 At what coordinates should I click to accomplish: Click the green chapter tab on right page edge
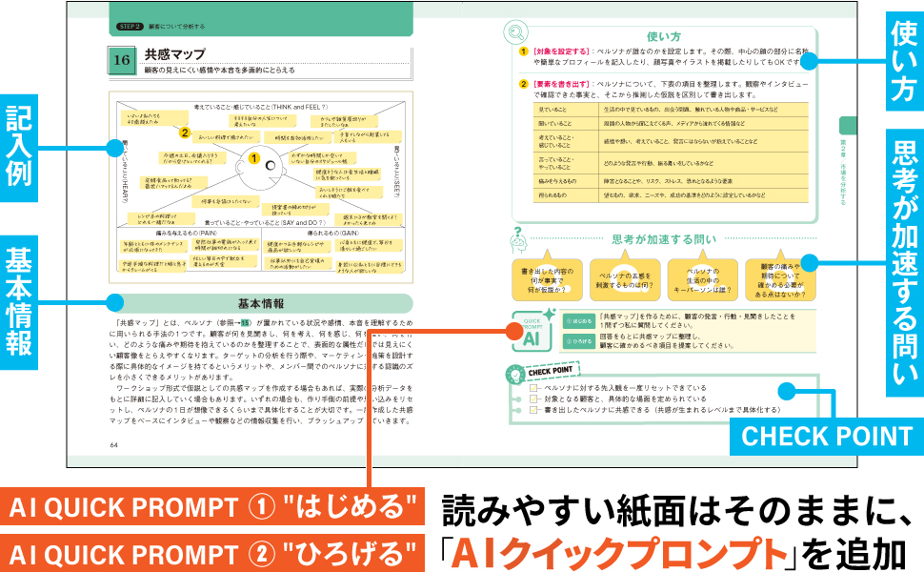[848, 126]
